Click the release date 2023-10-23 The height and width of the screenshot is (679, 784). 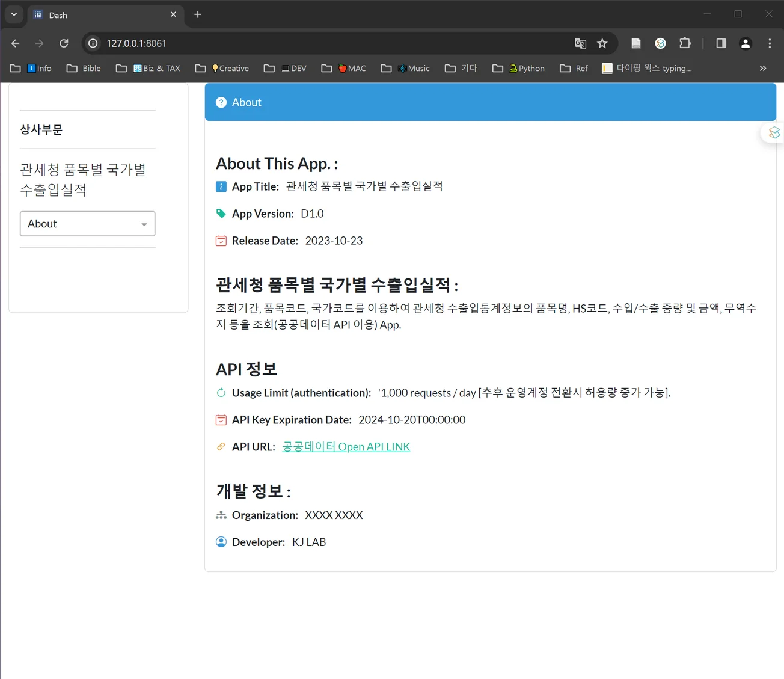[x=334, y=241]
